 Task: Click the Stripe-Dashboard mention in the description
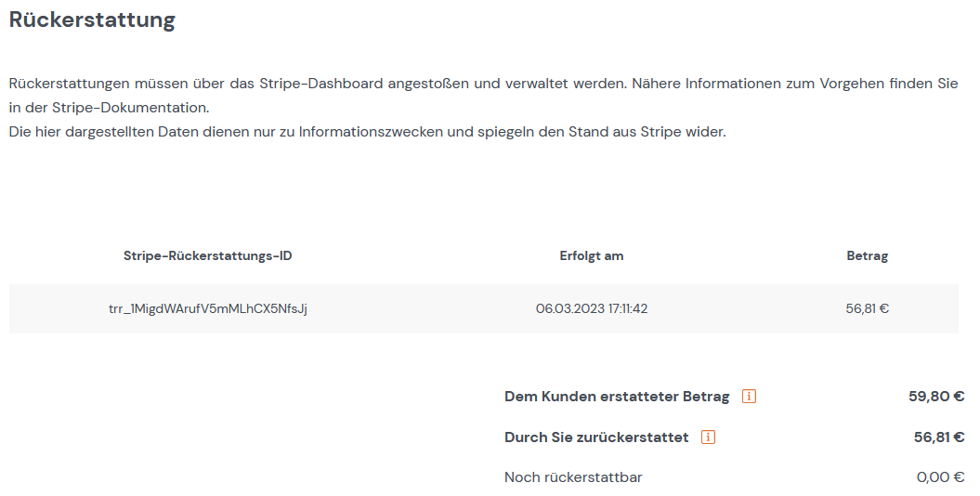click(321, 83)
